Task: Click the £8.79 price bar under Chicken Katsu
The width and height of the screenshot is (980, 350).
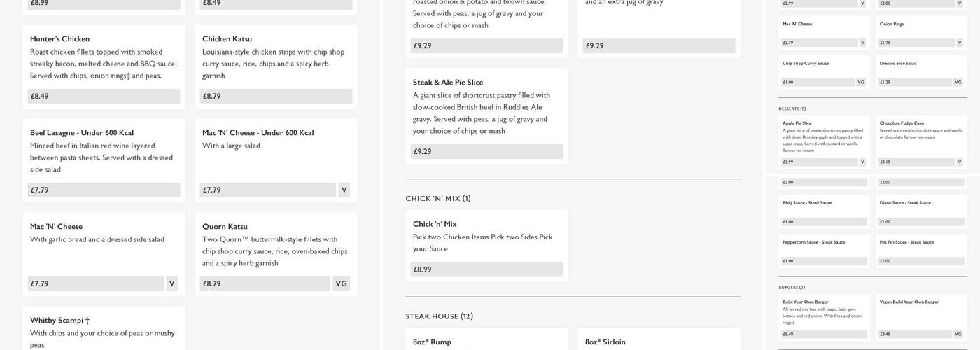Action: pos(276,96)
